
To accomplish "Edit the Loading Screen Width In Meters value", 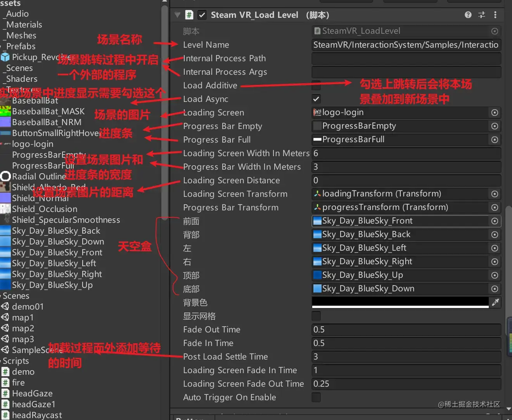I will click(406, 153).
